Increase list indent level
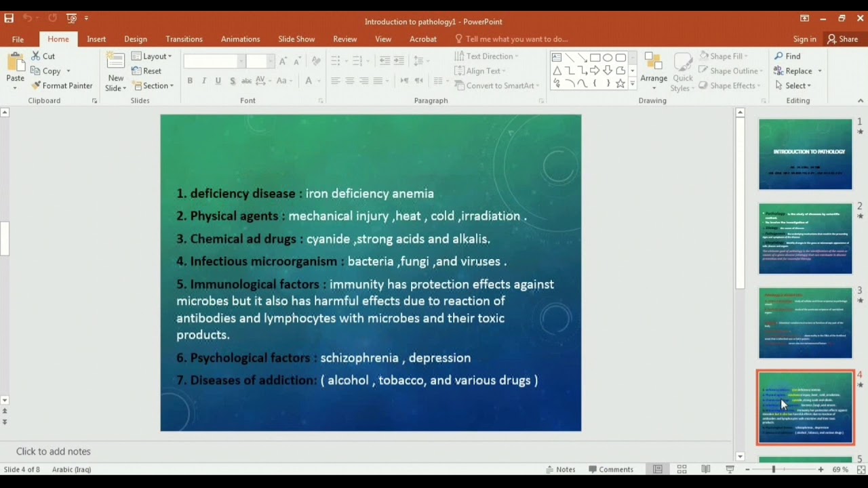 point(399,60)
